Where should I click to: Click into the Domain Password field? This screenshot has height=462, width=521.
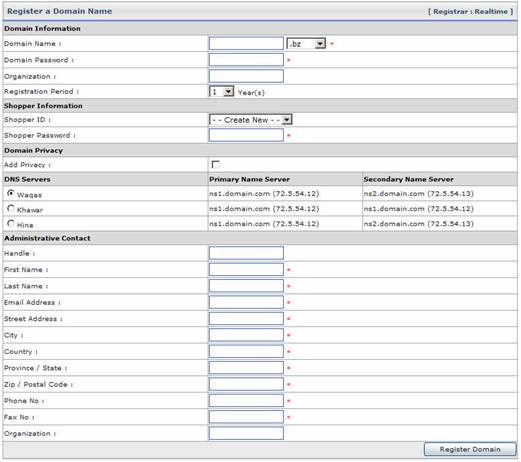tap(246, 60)
